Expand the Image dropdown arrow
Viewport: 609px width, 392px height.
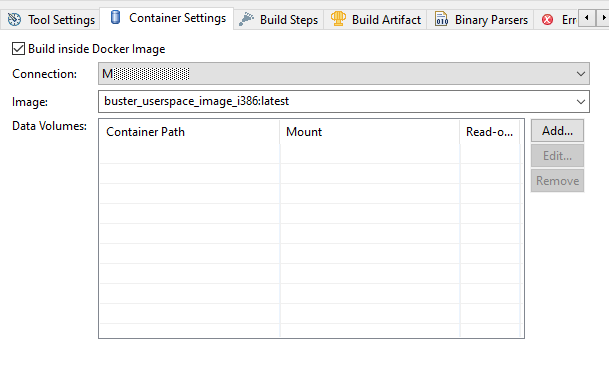pos(581,102)
